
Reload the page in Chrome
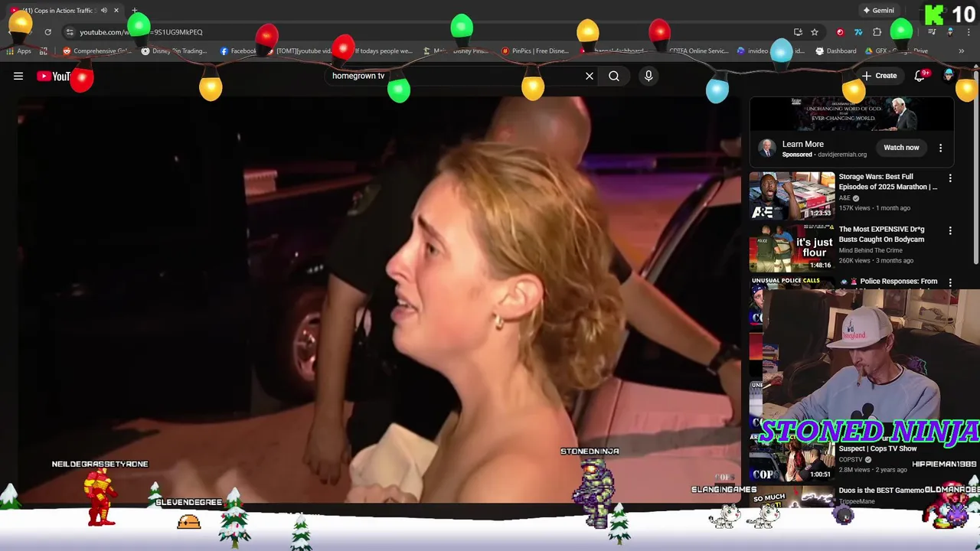coord(47,32)
